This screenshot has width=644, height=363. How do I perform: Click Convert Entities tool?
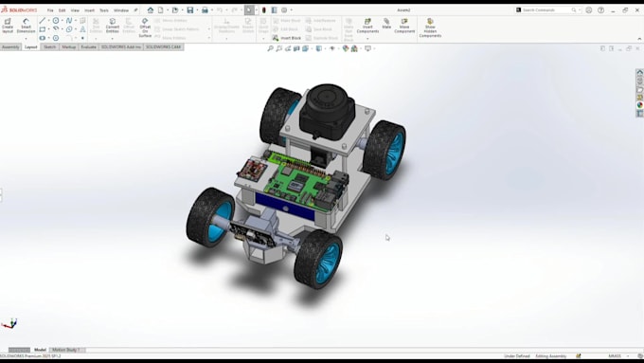[x=112, y=25]
